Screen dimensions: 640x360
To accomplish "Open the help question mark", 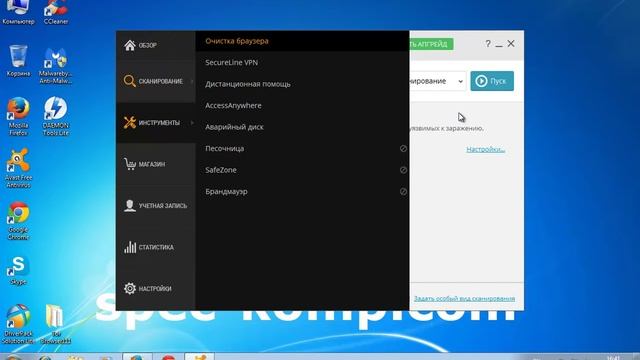I will (x=488, y=44).
